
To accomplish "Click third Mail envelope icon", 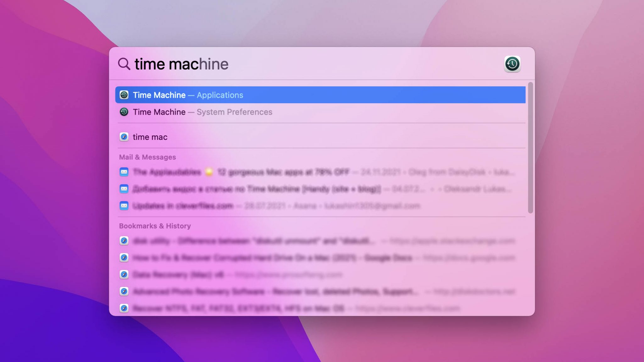I will [x=124, y=206].
